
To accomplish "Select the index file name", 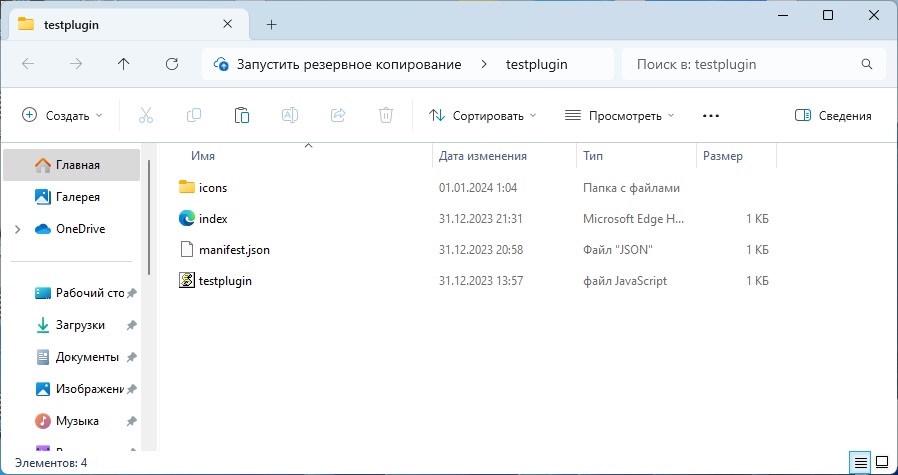I will (x=214, y=219).
